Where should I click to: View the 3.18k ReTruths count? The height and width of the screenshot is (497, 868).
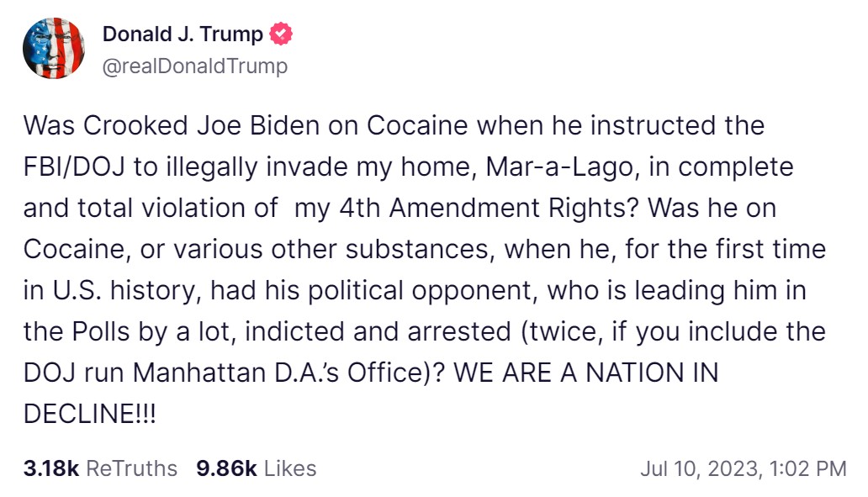click(50, 468)
